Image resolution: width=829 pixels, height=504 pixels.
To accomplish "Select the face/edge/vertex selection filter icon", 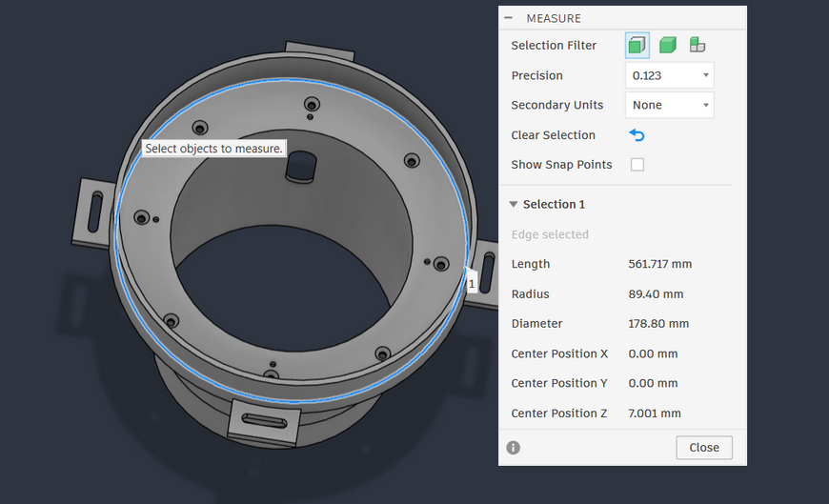I will [x=637, y=46].
